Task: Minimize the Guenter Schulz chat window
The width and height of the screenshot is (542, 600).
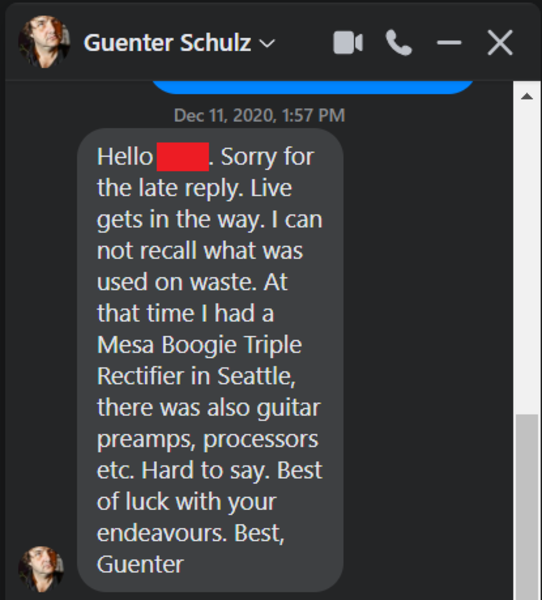Action: (x=449, y=42)
